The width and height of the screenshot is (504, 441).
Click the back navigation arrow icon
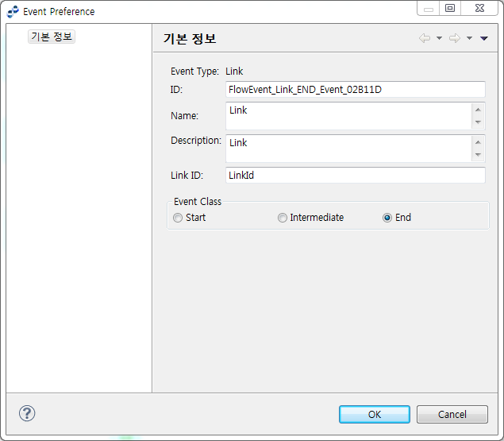[425, 38]
